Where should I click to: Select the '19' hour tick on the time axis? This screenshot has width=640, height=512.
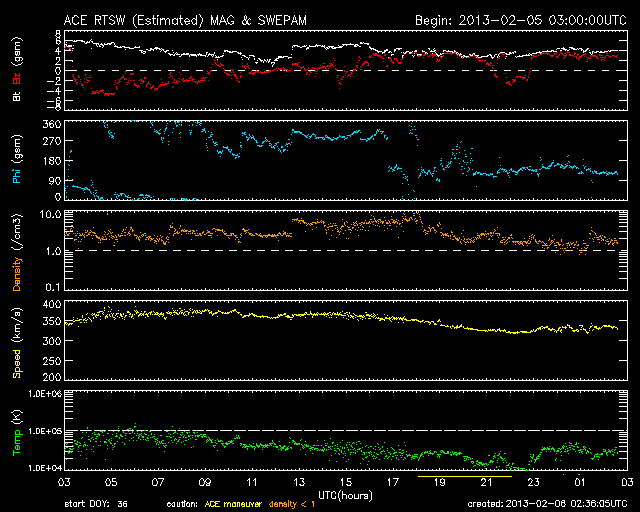click(x=440, y=482)
